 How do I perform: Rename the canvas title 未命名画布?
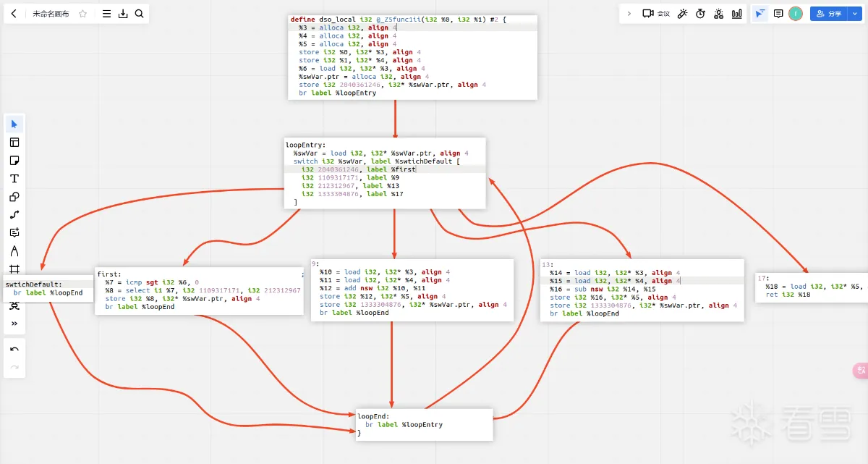pyautogui.click(x=51, y=14)
